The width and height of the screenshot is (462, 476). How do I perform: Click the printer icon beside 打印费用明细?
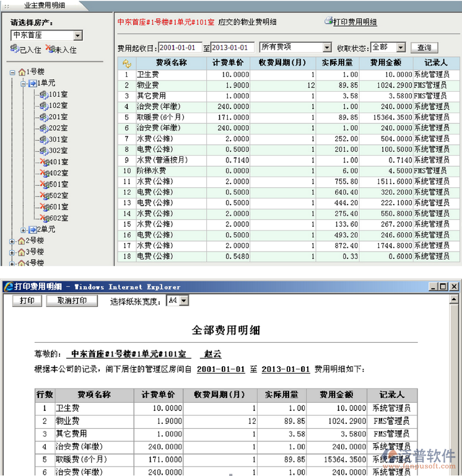(x=328, y=21)
